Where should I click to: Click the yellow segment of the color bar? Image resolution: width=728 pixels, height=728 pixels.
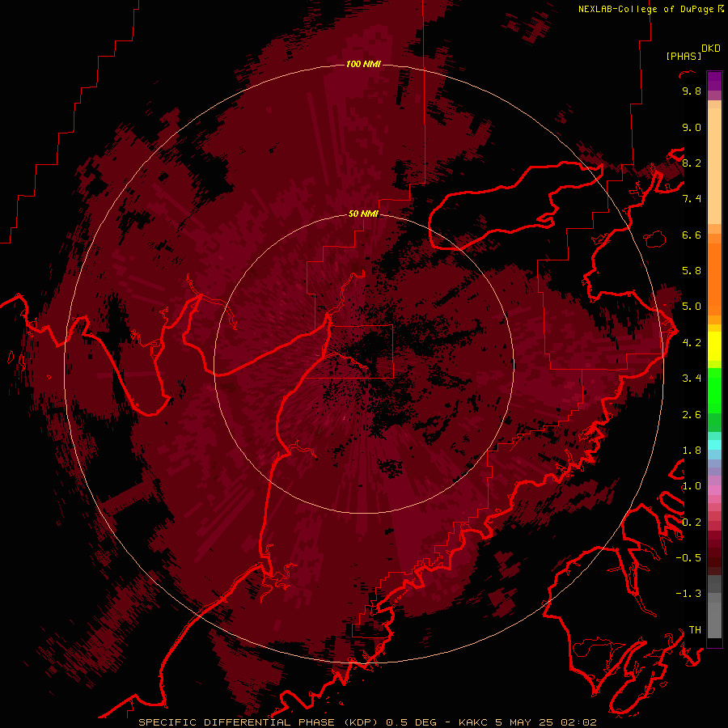coord(714,346)
